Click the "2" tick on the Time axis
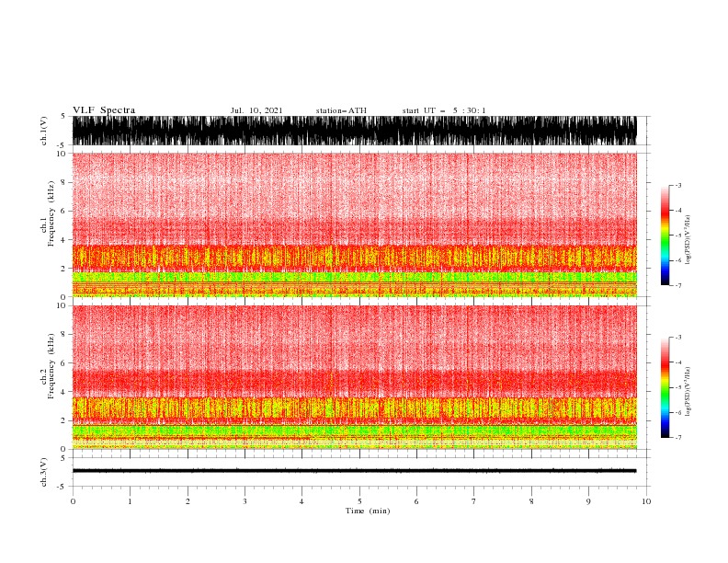The height and width of the screenshot is (563, 728). [188, 501]
